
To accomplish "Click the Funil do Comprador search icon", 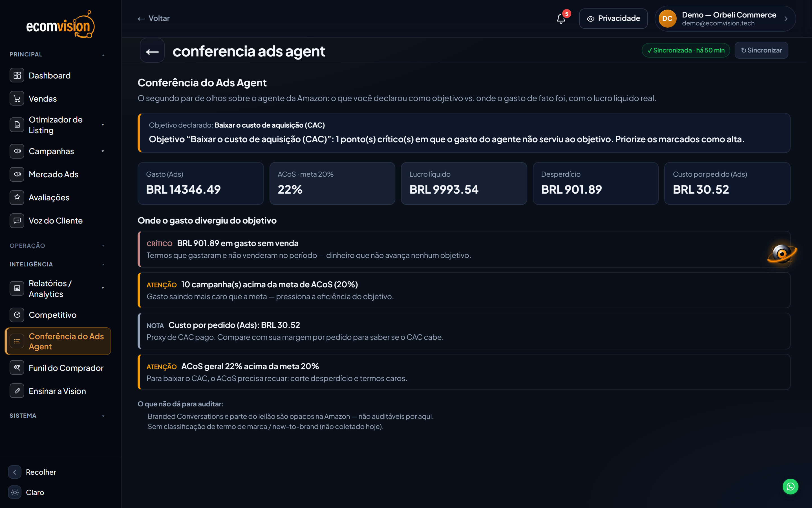I will click(17, 367).
